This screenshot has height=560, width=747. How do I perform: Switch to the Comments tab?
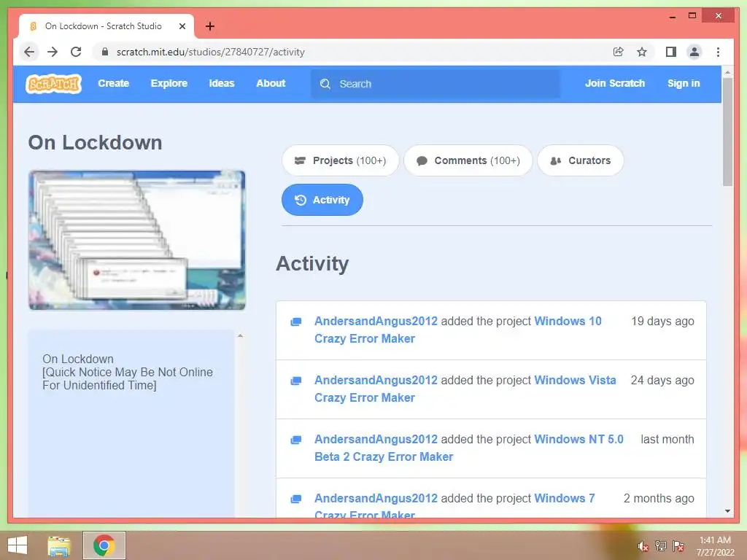click(468, 160)
